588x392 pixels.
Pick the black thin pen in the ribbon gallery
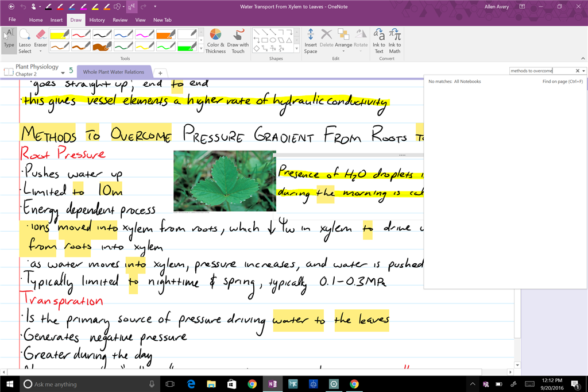click(x=102, y=34)
